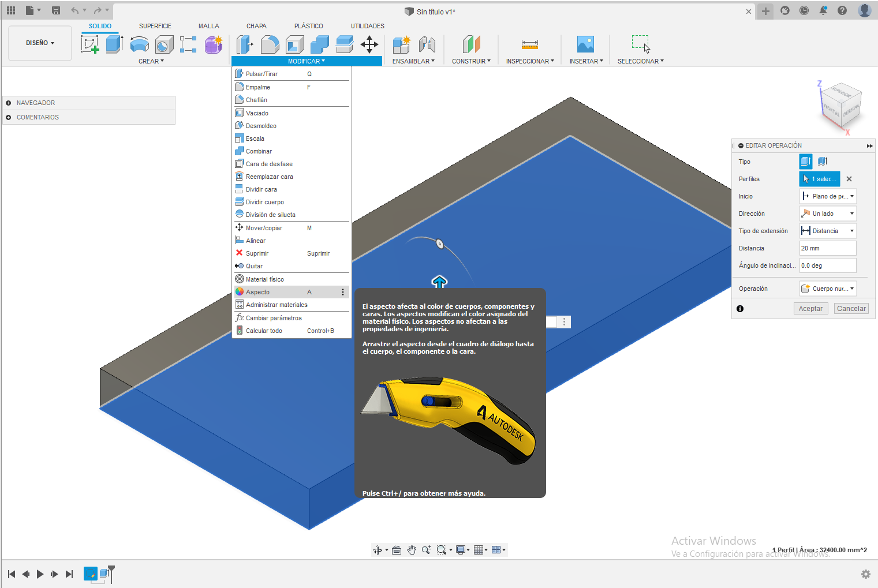Choose 'Vaciado' from the Modificar menu
Screen dimensions: 878x588
(x=292, y=113)
